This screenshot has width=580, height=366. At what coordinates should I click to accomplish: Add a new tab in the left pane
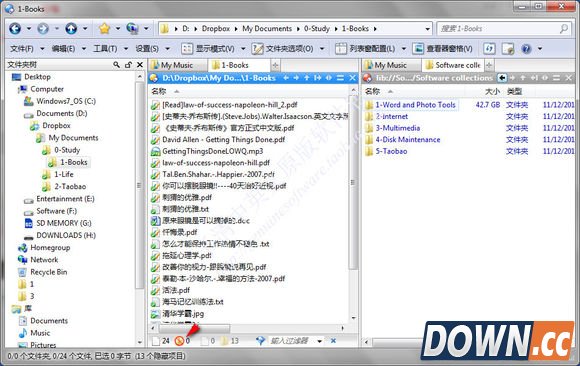(275, 66)
